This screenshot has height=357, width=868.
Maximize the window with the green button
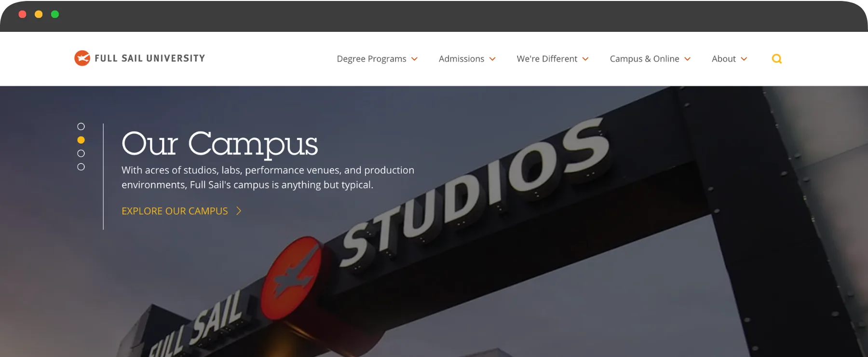pos(55,14)
